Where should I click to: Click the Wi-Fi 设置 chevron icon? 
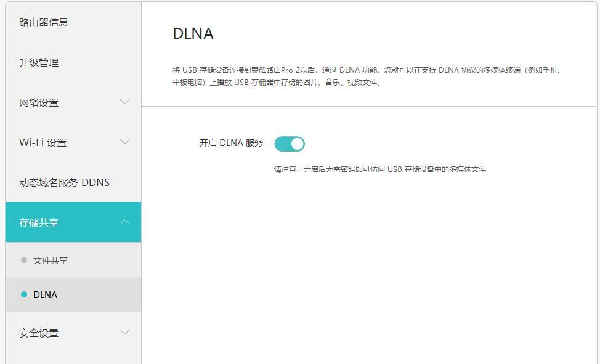125,142
